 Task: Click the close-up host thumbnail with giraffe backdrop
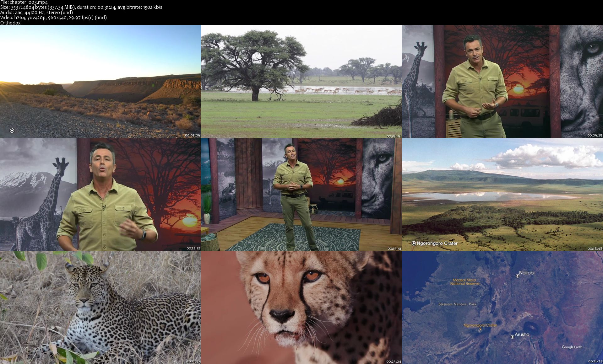100,195
